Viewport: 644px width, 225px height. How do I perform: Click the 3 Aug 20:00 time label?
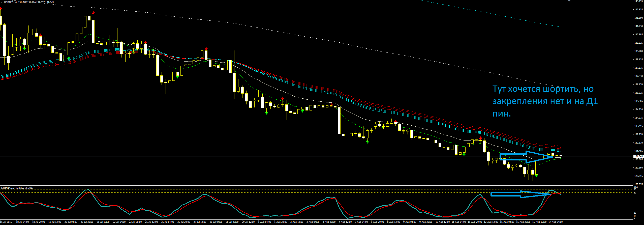pos(329,222)
